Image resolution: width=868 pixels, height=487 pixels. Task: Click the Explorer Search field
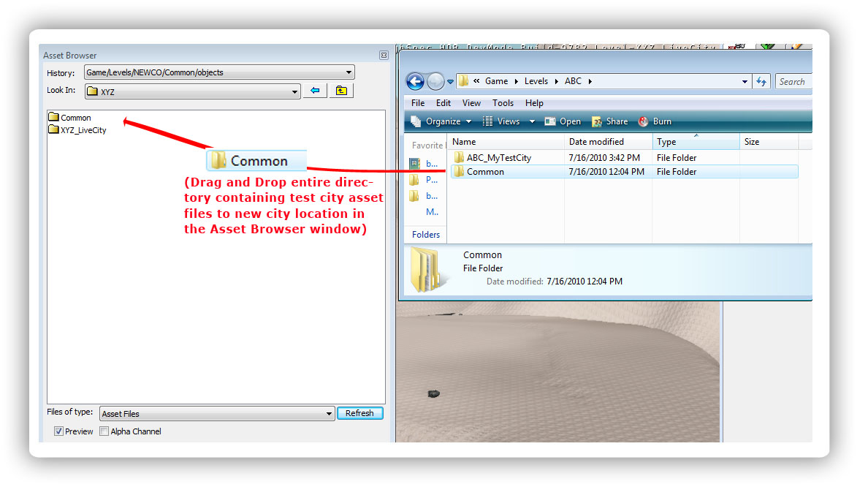click(793, 81)
